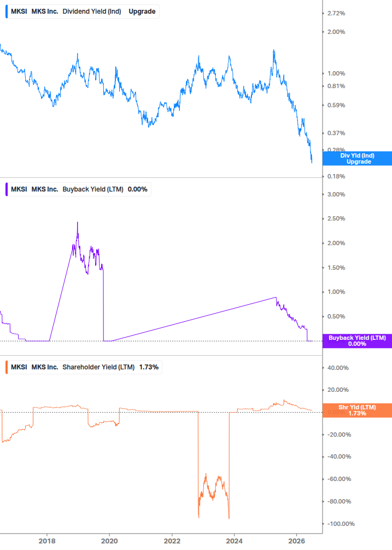Screen dimensions: 392x550
Task: Click the 3.00% tick on buyback yield axis
Action: 336,194
